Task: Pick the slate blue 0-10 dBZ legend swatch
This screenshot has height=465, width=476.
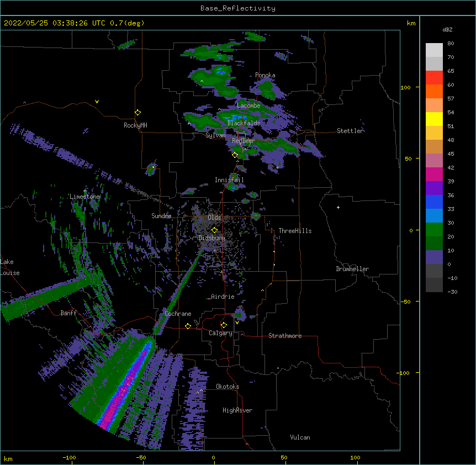Action: pos(434,257)
